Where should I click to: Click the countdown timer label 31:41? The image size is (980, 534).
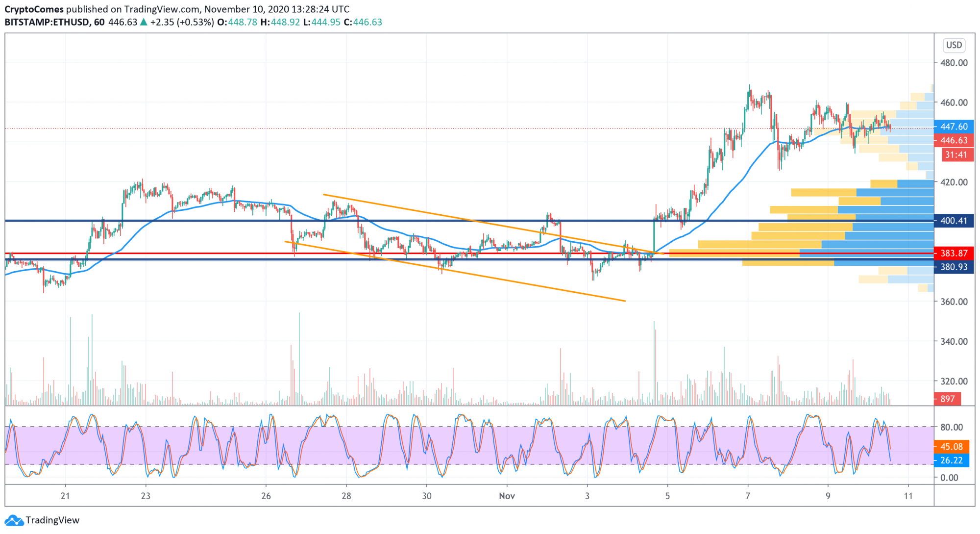pos(956,154)
